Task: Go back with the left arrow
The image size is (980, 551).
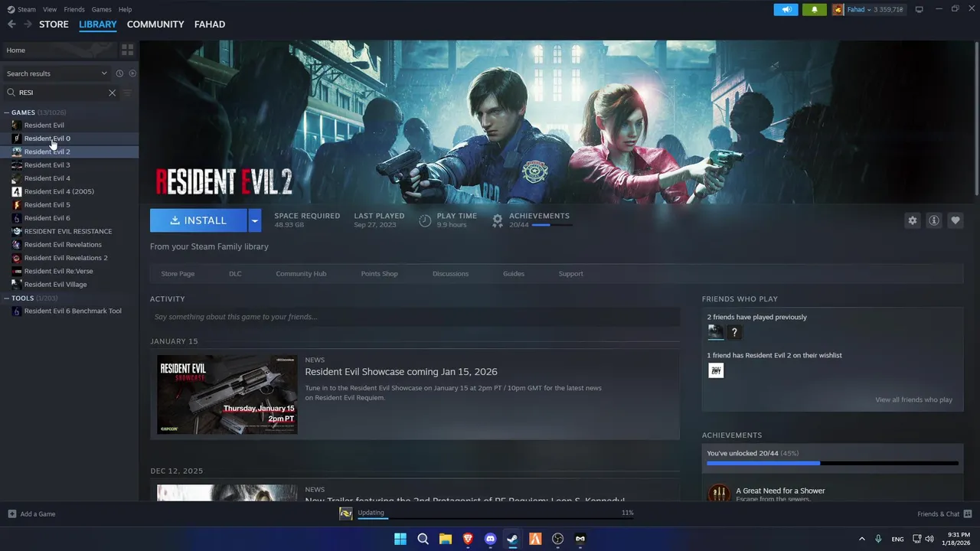Action: 11,24
